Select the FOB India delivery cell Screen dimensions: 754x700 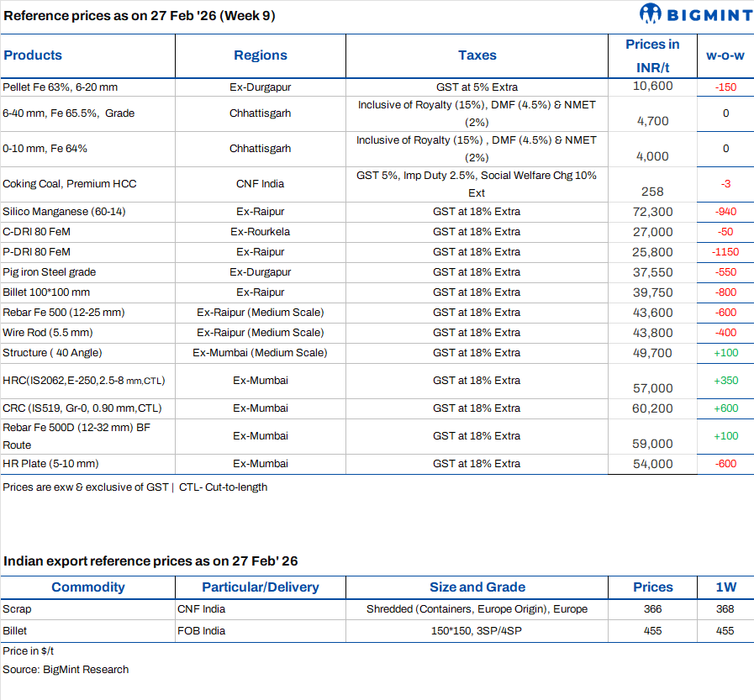[x=201, y=631]
